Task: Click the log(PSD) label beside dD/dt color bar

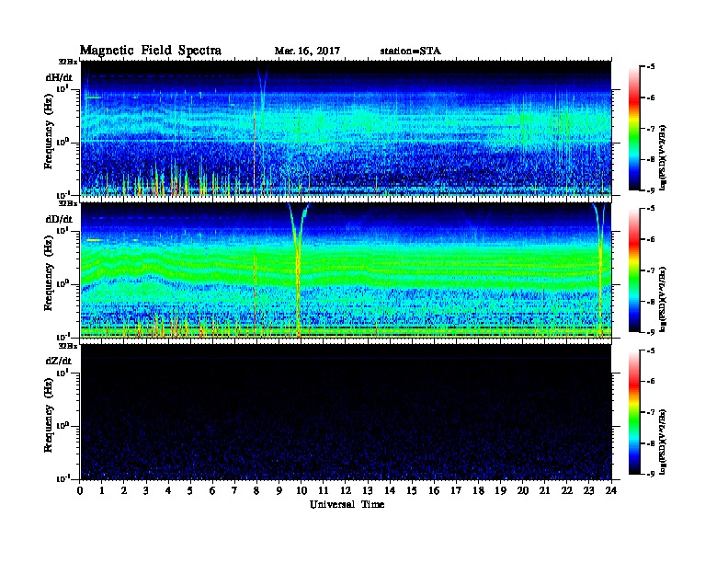Action: (663, 300)
